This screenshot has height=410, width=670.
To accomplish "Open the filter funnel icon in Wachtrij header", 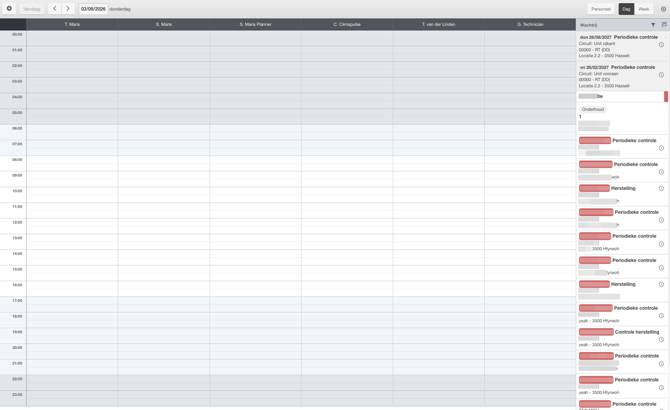I will point(653,25).
